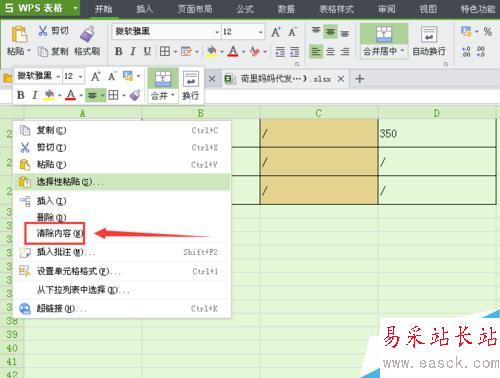Open the 数据 ribbon tab
Screen dimensions: 500x378
pos(286,9)
